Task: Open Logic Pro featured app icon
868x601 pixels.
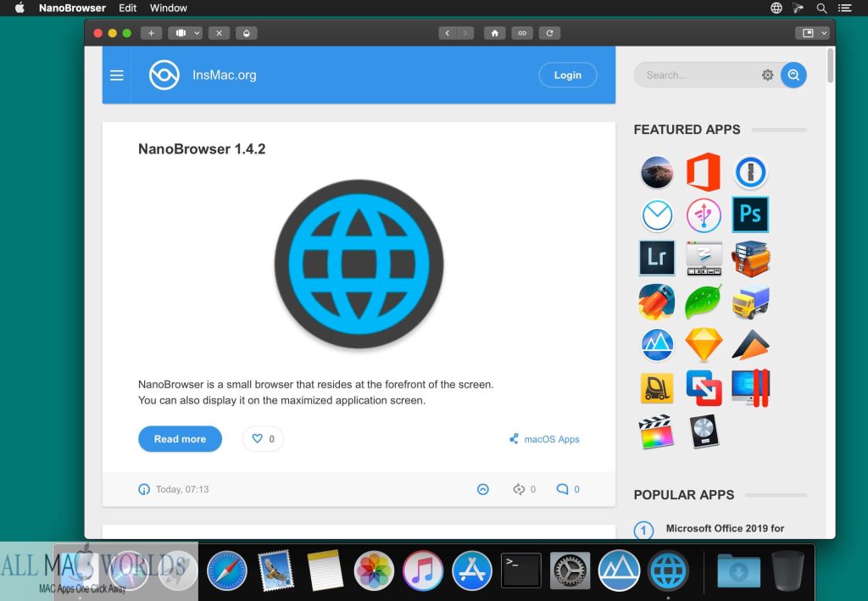Action: tap(704, 431)
